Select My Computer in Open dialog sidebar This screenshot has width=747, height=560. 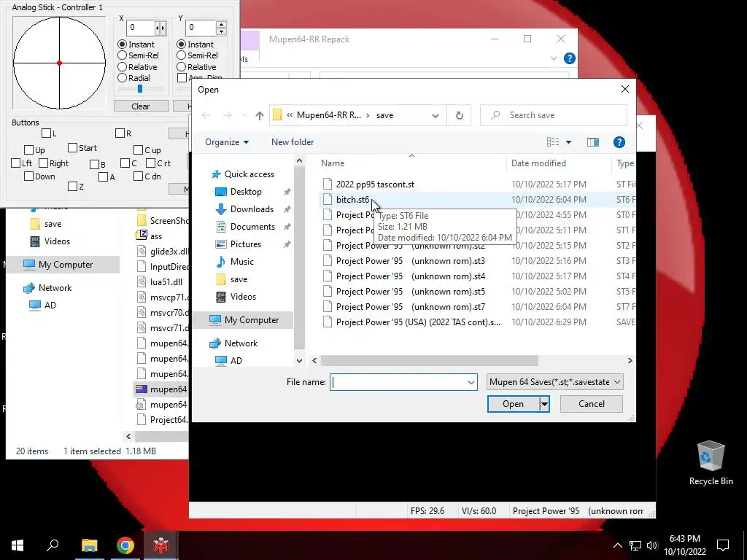(252, 320)
